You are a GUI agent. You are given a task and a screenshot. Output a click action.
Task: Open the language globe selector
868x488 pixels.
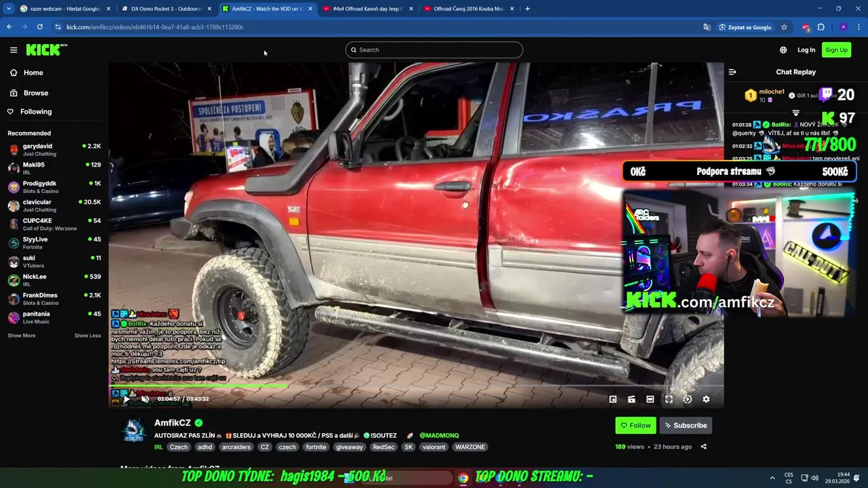click(783, 49)
